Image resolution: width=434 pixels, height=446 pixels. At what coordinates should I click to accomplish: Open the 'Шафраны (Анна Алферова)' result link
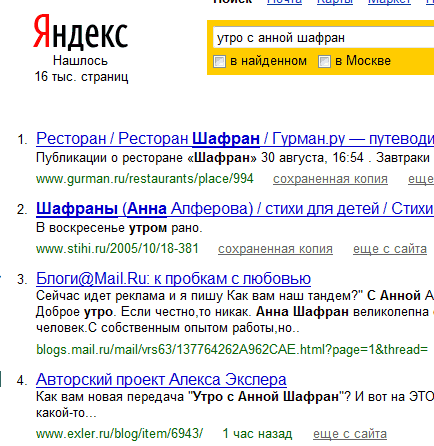pyautogui.click(x=235, y=209)
